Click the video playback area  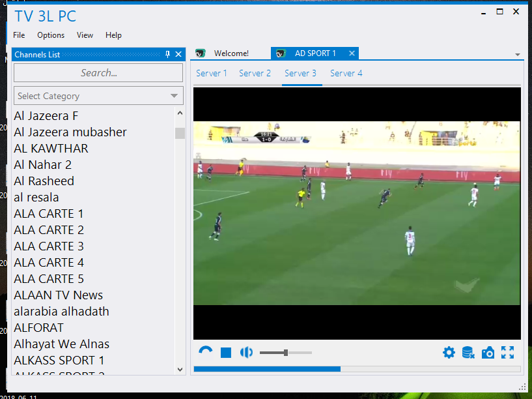pyautogui.click(x=357, y=213)
